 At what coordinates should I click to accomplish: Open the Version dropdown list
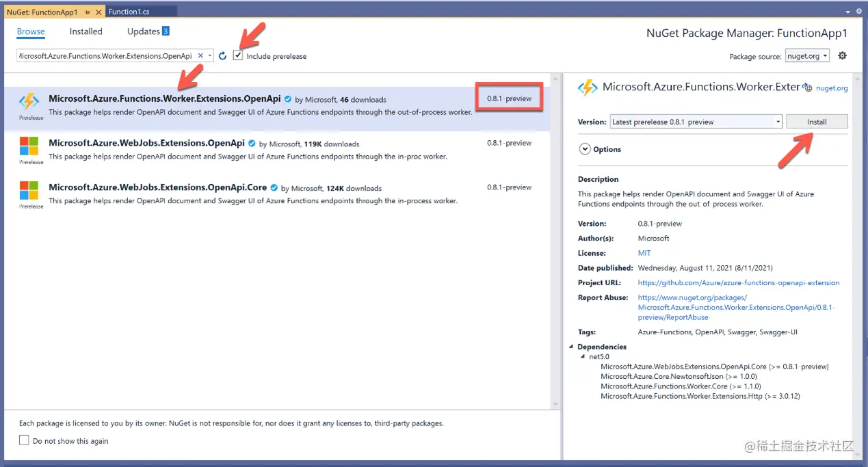[x=696, y=122]
